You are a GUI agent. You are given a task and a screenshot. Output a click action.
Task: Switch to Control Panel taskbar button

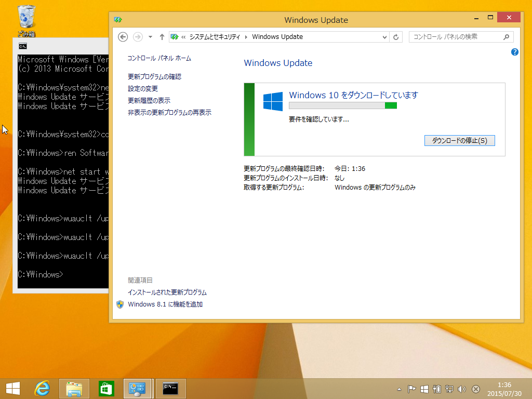(x=137, y=389)
